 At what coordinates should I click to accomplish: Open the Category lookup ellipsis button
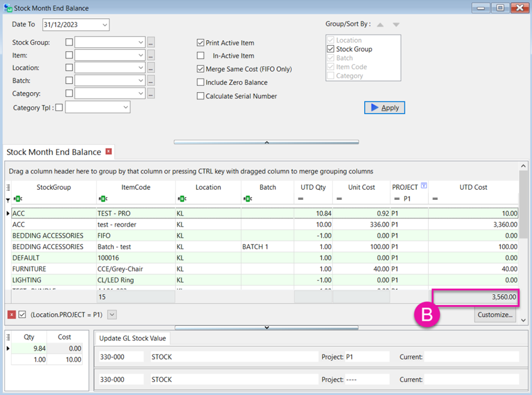pos(151,94)
